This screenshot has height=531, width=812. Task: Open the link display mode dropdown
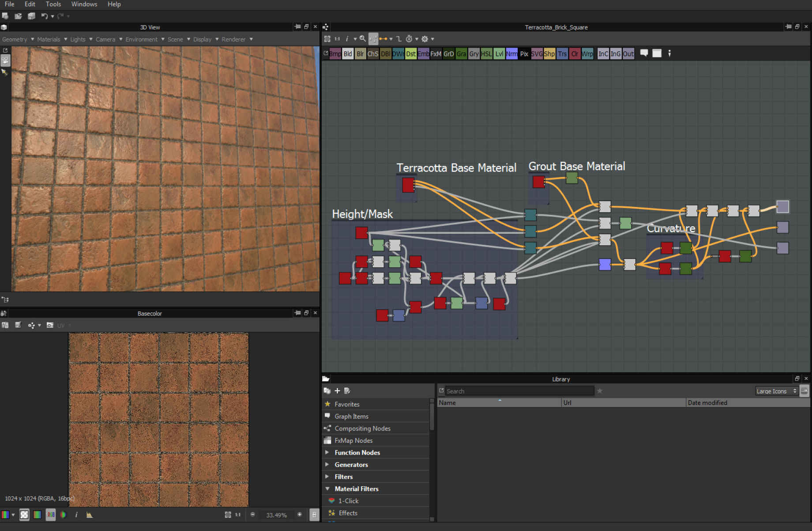click(391, 39)
